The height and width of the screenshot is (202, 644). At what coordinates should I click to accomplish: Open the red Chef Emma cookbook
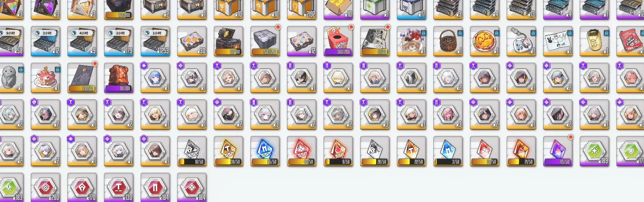pyautogui.click(x=630, y=41)
